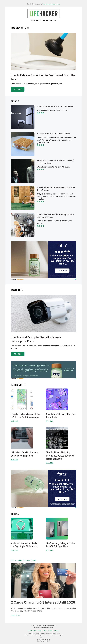Click Read More for usernames tool article
The height and width of the screenshot is (644, 87).
tap(50, 463)
